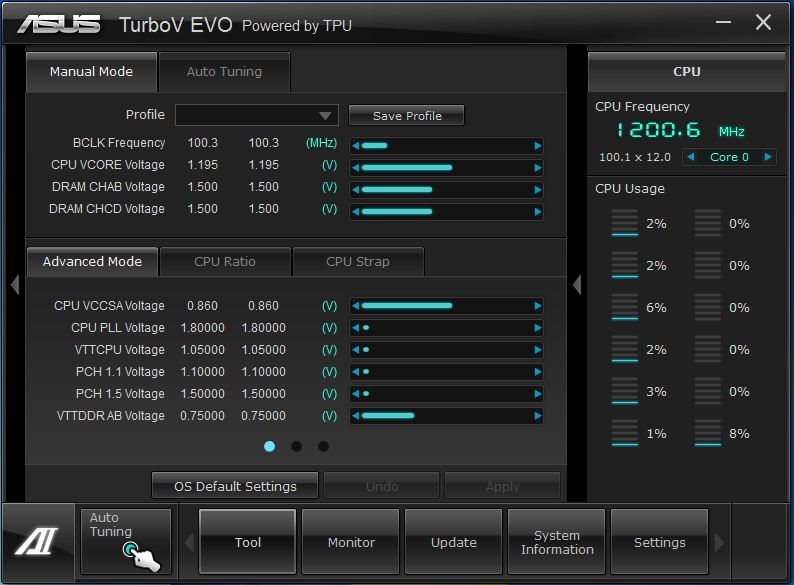The height and width of the screenshot is (585, 794).
Task: Increase CPU VCCSA Voltage with right arrow
Action: (538, 305)
